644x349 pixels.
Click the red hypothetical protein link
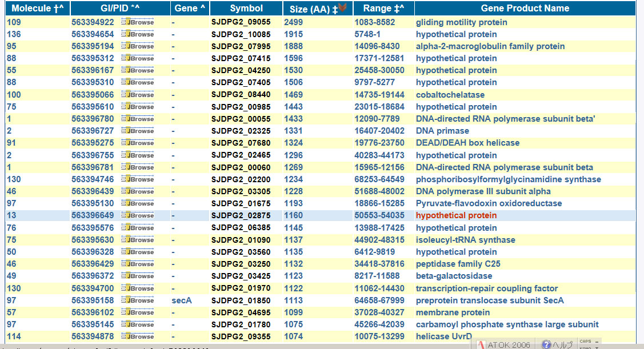[x=456, y=215]
